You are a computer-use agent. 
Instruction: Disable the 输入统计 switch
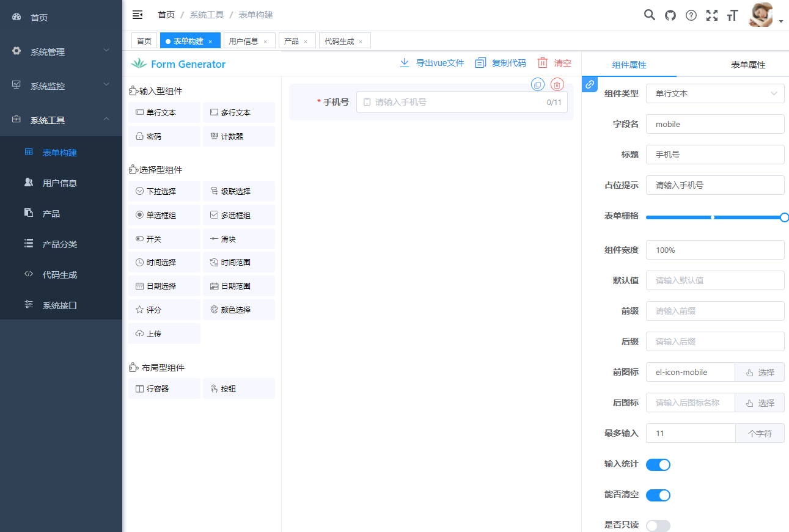click(x=658, y=465)
